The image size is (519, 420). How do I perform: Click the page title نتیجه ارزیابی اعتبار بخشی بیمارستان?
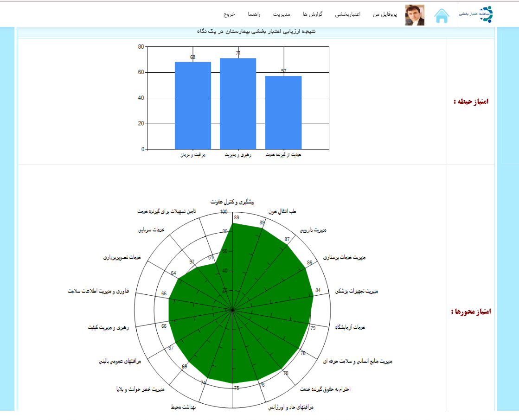(x=256, y=32)
